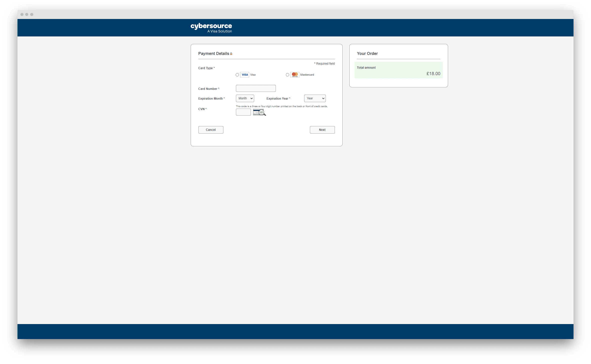This screenshot has width=591, height=364.
Task: Click the Required field note
Action: point(324,64)
